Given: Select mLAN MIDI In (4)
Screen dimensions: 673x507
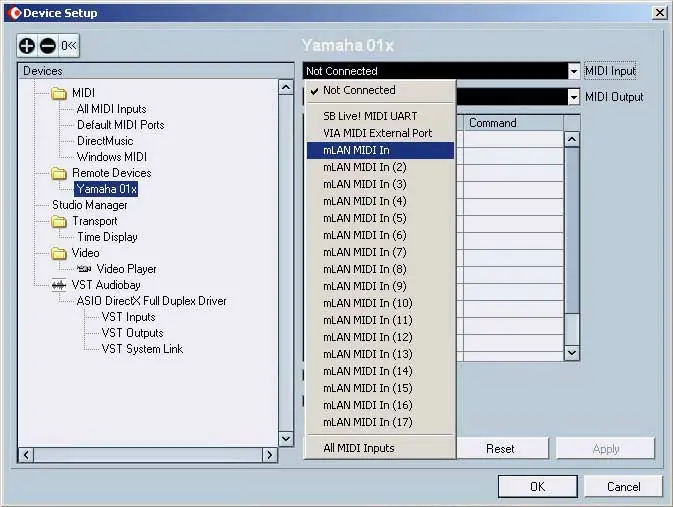Looking at the screenshot, I should (x=380, y=201).
